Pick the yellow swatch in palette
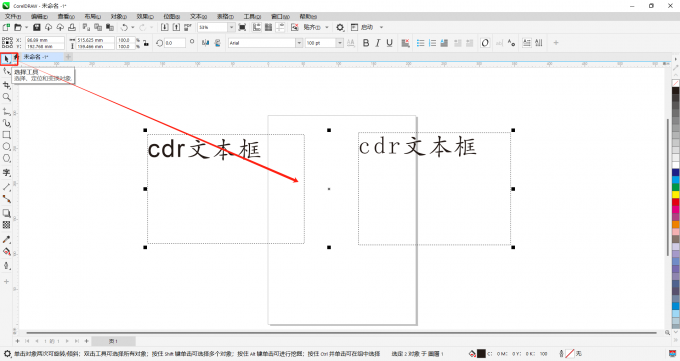 tap(676, 194)
